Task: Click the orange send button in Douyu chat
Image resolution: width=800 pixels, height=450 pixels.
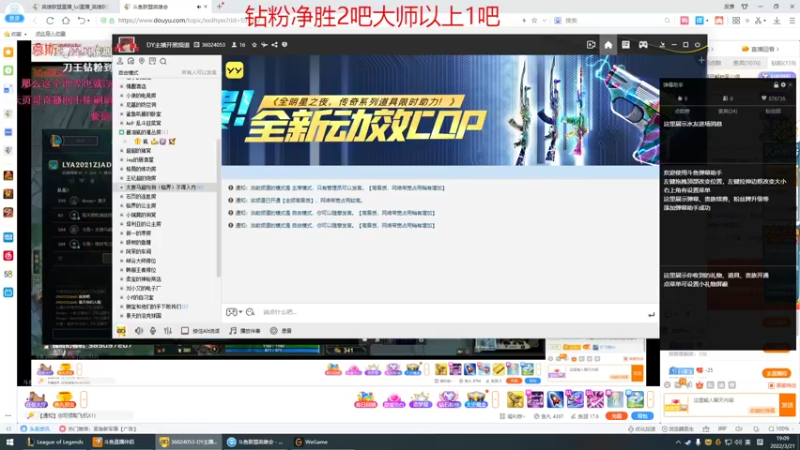Action: [x=787, y=405]
